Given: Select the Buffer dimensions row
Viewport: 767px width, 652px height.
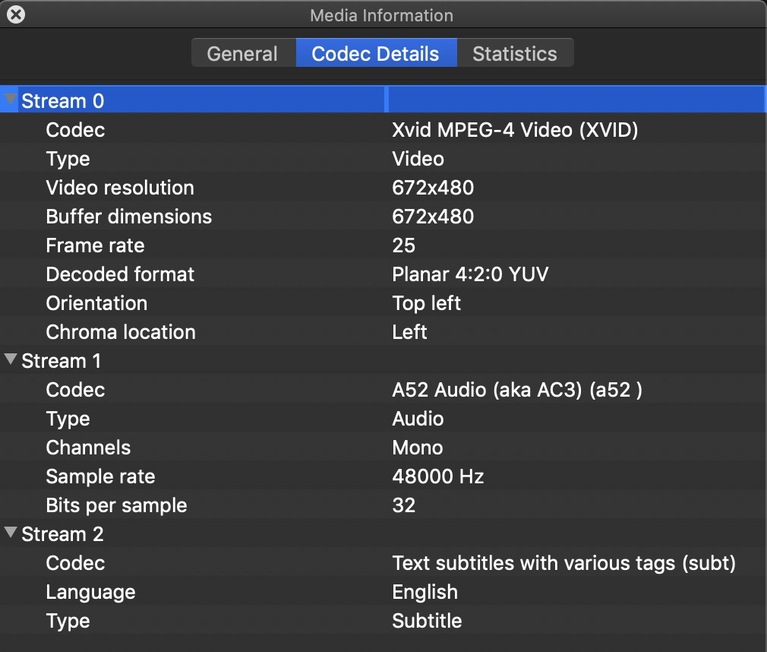Looking at the screenshot, I should point(129,217).
